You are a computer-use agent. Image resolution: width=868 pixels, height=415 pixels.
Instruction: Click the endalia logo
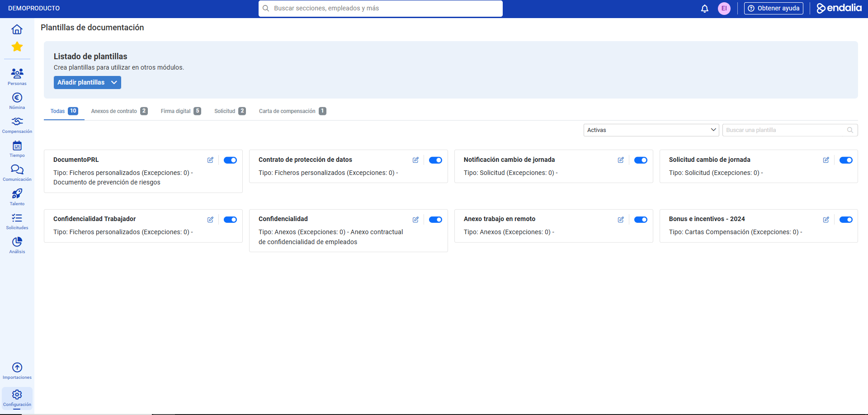pyautogui.click(x=839, y=8)
